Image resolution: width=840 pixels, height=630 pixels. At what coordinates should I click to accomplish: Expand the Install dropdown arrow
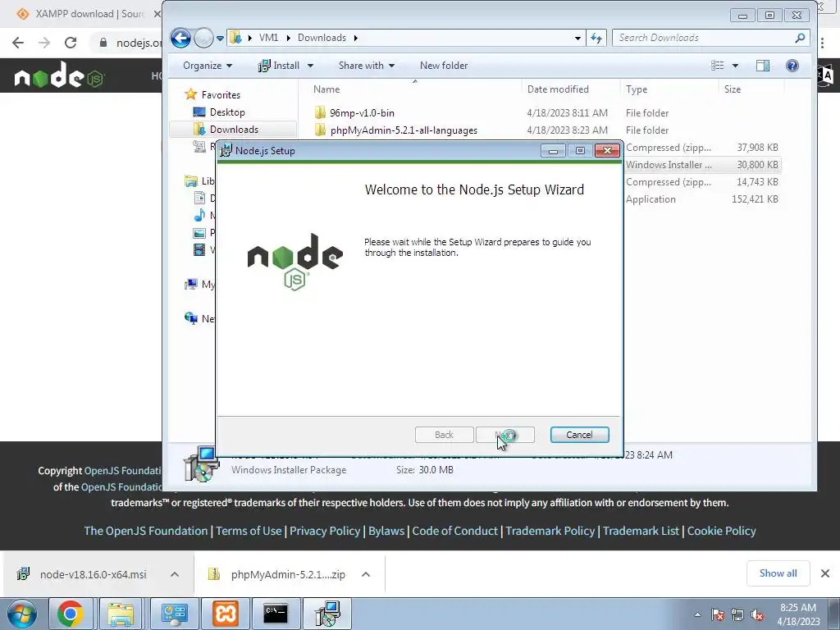[310, 66]
